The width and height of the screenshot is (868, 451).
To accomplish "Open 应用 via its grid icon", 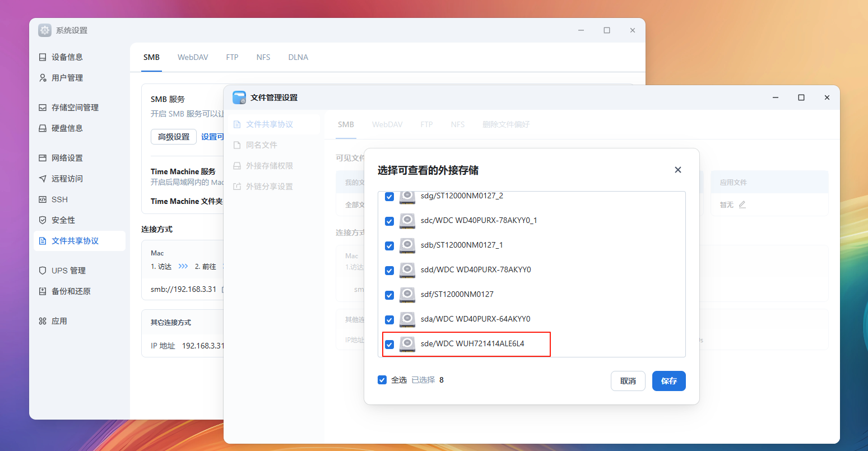I will click(43, 321).
